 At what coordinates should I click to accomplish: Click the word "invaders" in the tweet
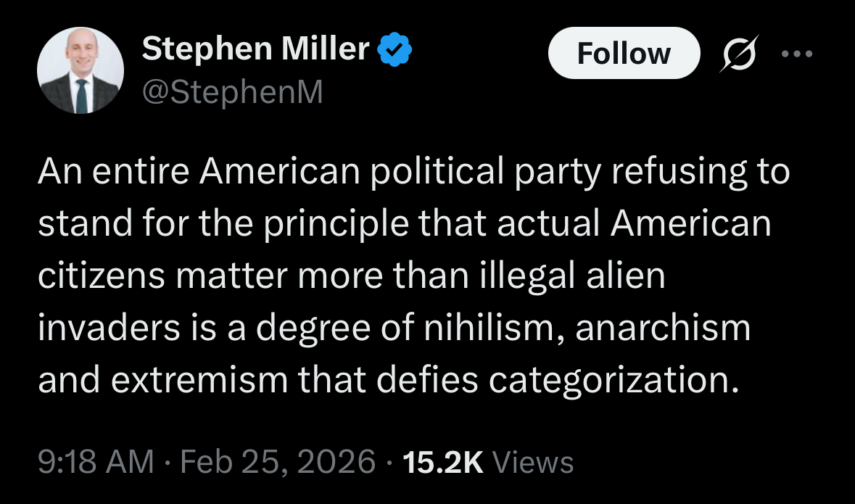(104, 329)
